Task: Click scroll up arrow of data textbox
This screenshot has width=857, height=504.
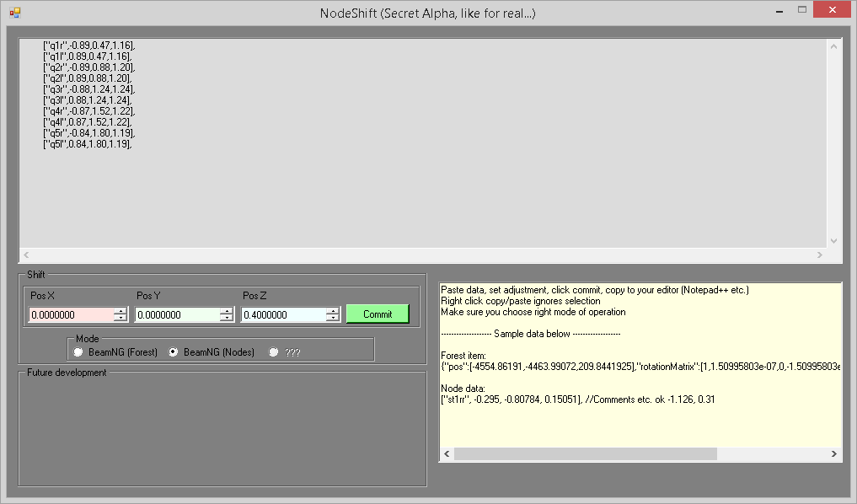Action: pos(833,46)
